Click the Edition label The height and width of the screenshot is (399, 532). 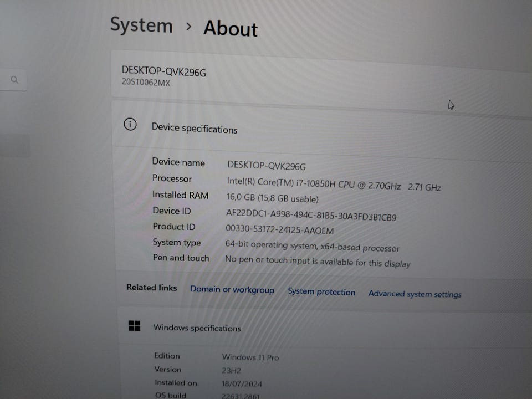coord(167,356)
